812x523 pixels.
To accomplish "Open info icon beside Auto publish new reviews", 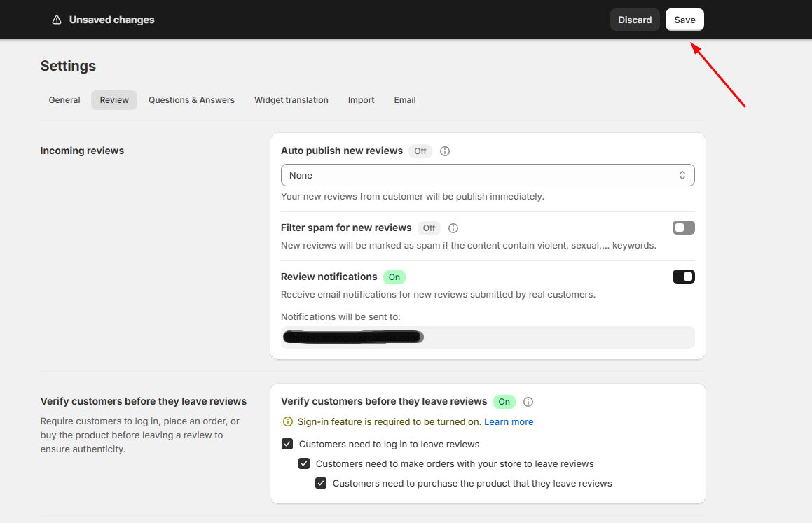I will pyautogui.click(x=445, y=151).
